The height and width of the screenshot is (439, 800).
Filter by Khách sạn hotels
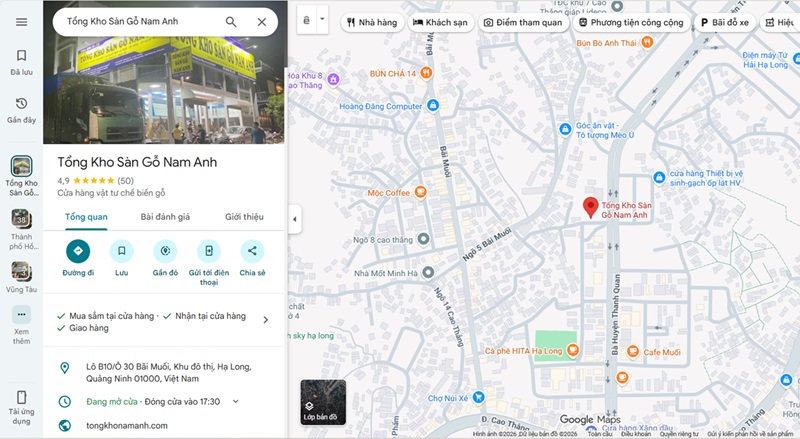tap(440, 22)
